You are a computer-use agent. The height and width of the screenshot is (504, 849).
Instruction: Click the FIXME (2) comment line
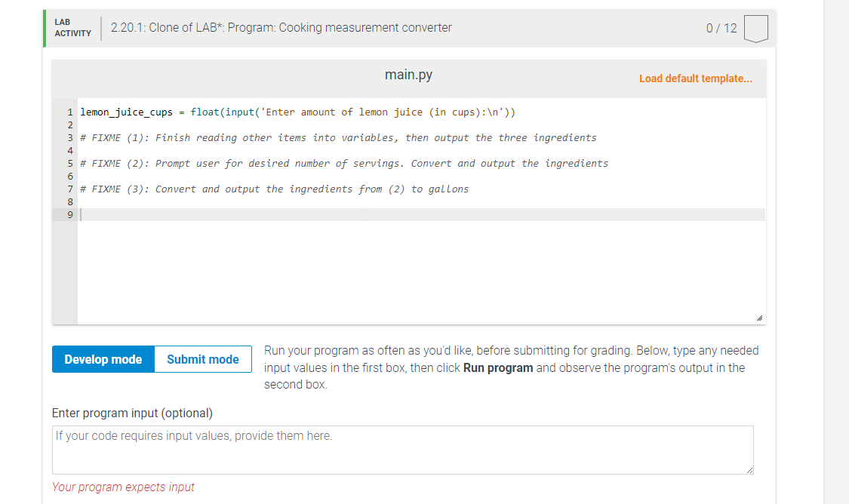[x=344, y=164]
